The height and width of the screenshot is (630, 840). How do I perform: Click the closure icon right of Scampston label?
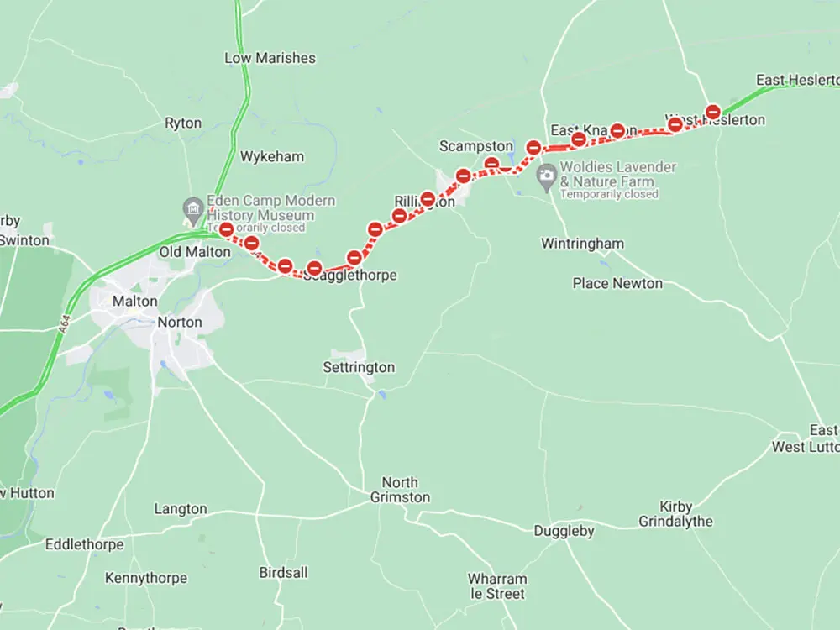(x=533, y=147)
